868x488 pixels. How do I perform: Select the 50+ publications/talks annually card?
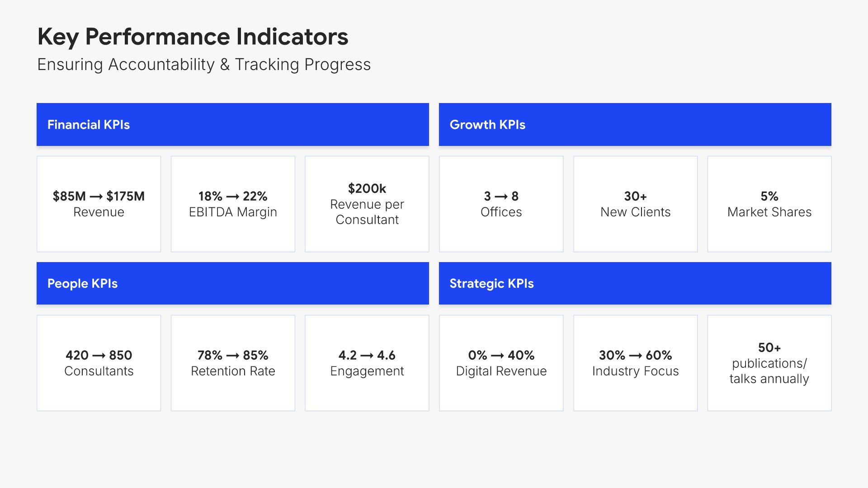pos(769,363)
